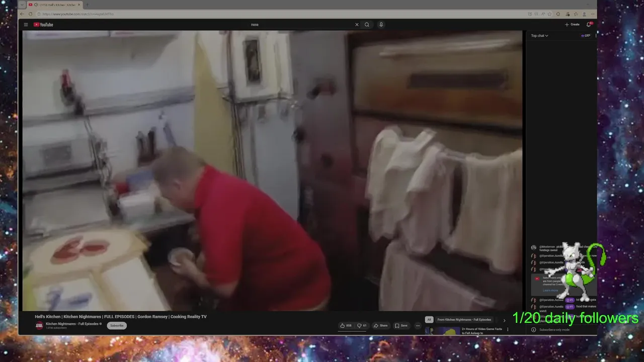Select From Kitchen Nightmares - Full Episodes chip
This screenshot has width=644, height=362.
point(464,320)
